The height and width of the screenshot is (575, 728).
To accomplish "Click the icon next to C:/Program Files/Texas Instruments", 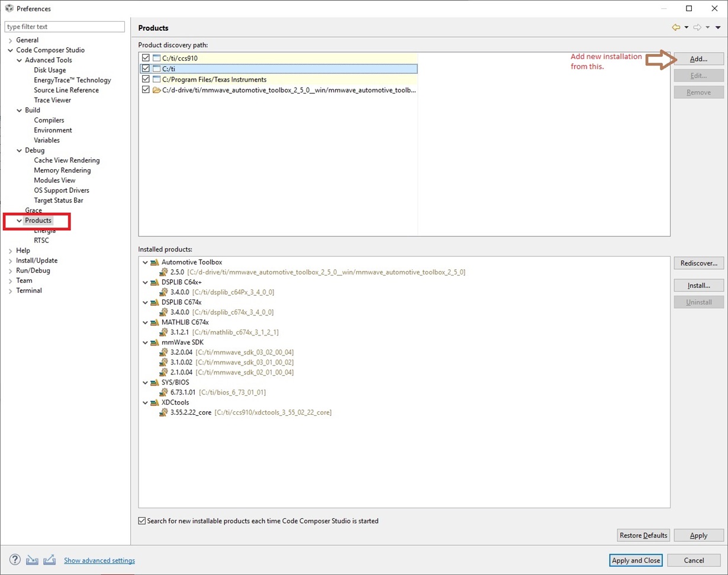I will tap(156, 79).
